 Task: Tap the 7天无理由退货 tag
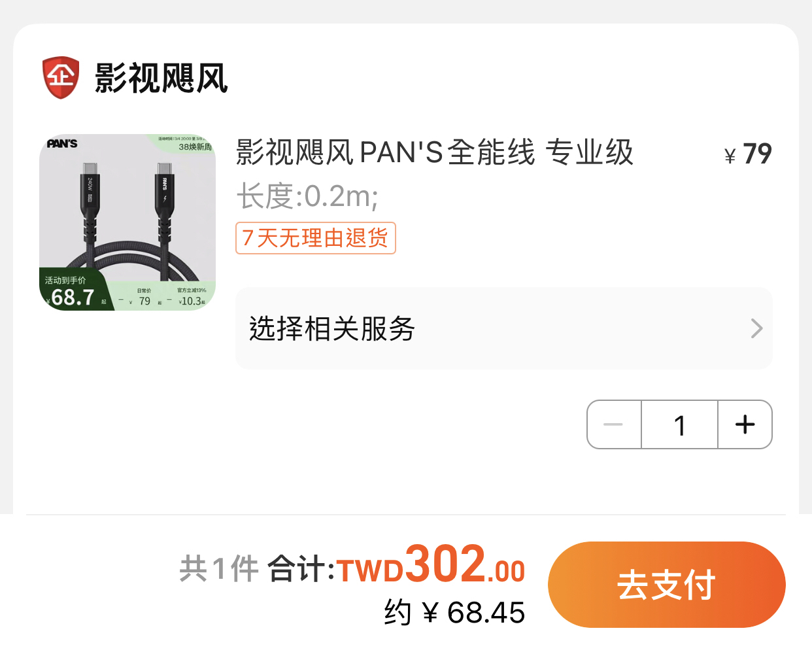316,238
